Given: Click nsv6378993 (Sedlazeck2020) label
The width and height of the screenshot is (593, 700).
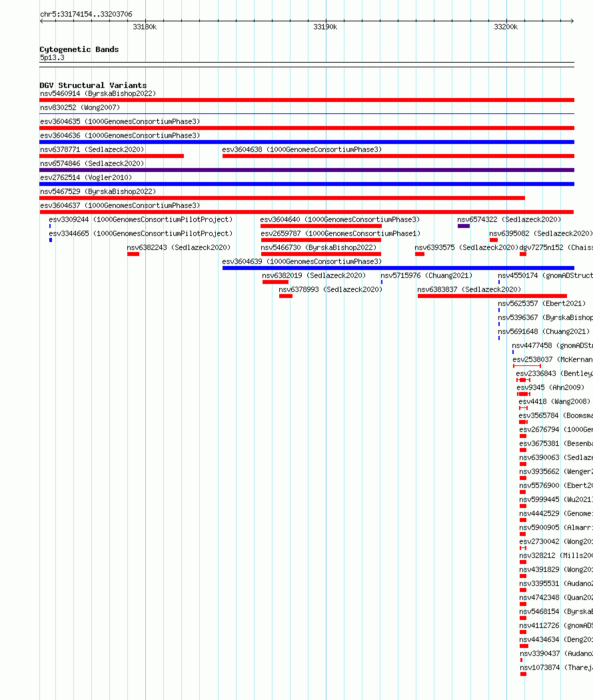Looking at the screenshot, I should pyautogui.click(x=330, y=289).
